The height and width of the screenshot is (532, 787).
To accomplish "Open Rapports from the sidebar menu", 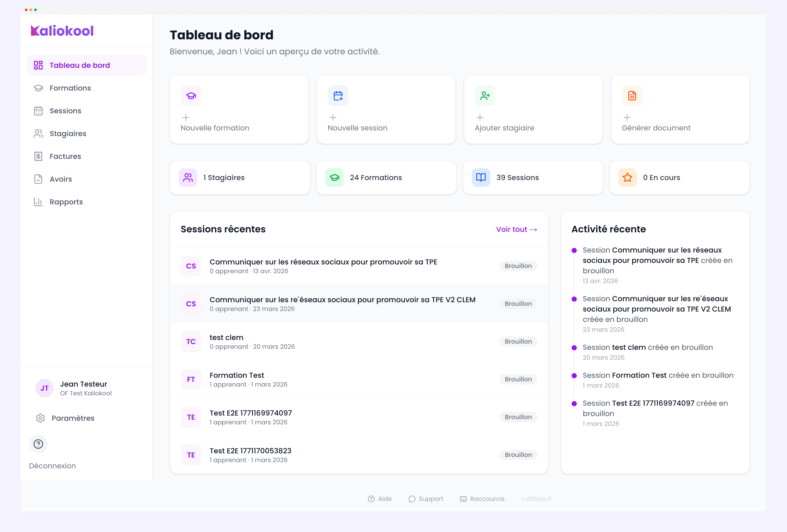I will [66, 202].
